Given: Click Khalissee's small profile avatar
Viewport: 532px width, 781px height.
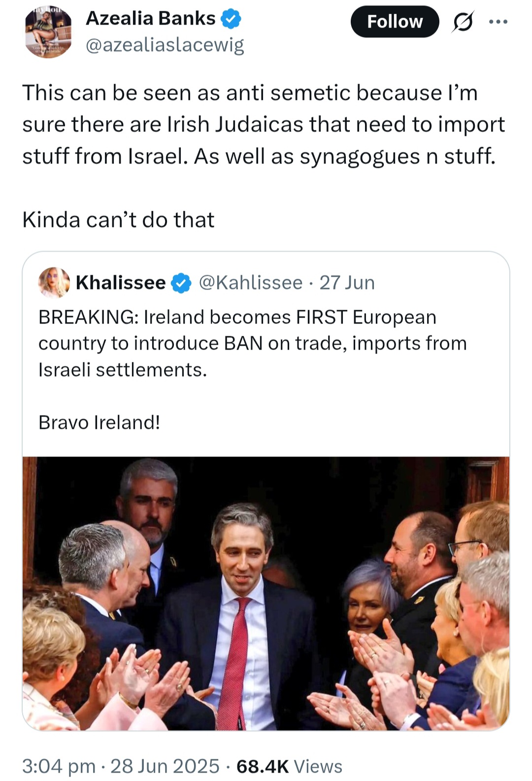Looking at the screenshot, I should coord(54,282).
